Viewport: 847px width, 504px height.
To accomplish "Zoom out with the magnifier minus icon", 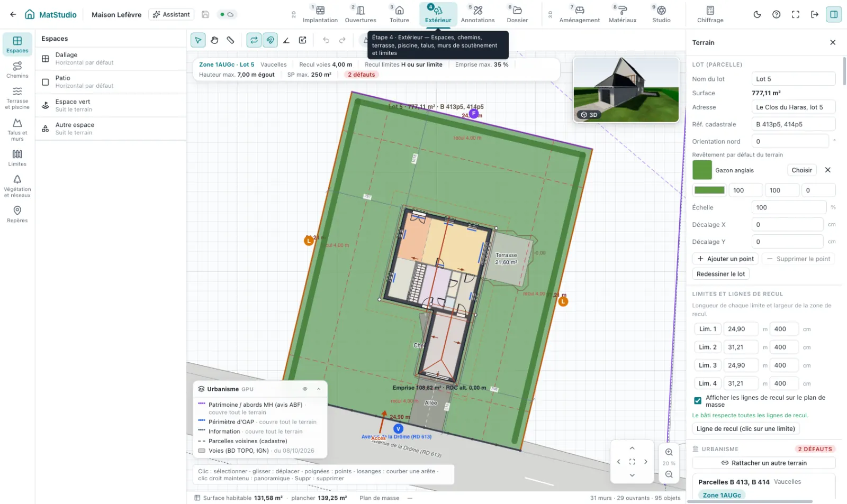I will (x=669, y=474).
